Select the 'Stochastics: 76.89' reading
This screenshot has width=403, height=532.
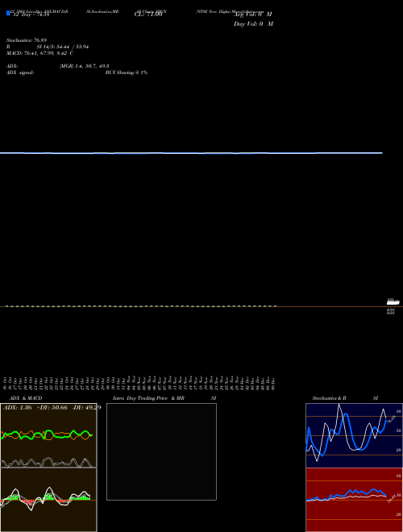coord(26,40)
